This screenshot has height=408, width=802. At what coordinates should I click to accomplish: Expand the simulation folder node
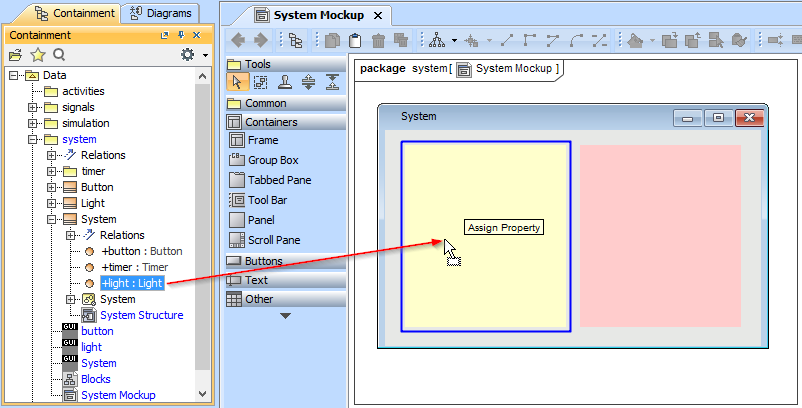tap(33, 123)
